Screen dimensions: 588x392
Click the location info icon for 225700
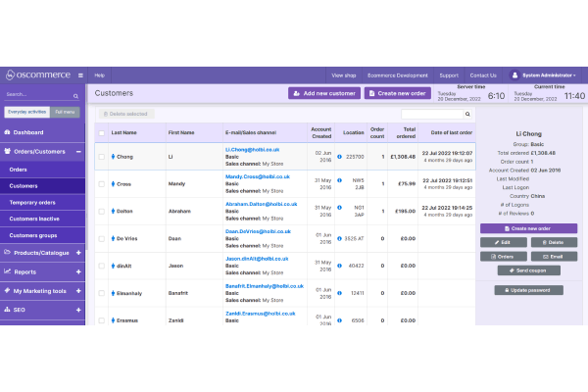[339, 157]
